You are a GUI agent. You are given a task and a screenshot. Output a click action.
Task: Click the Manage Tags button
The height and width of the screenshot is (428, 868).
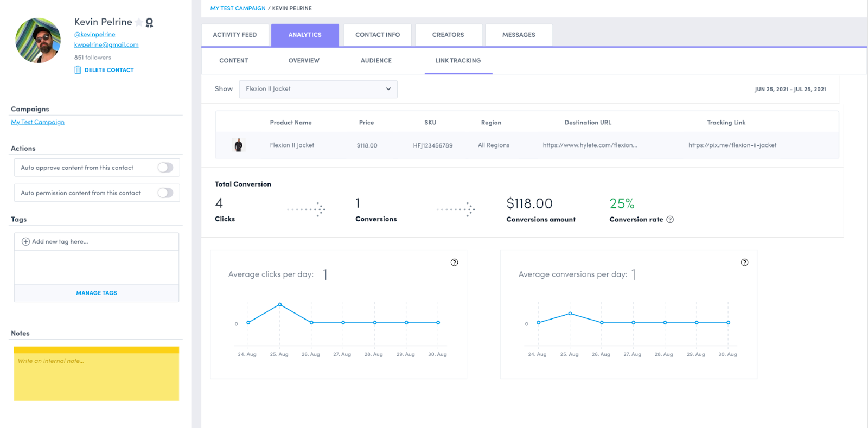coord(97,293)
